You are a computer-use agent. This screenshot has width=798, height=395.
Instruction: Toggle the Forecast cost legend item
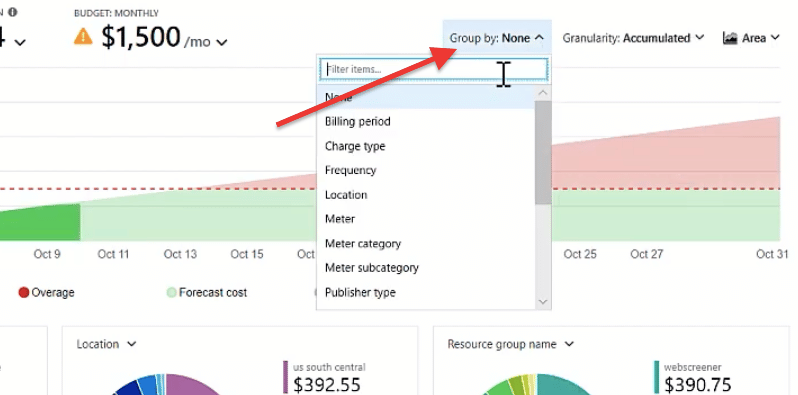coord(207,293)
